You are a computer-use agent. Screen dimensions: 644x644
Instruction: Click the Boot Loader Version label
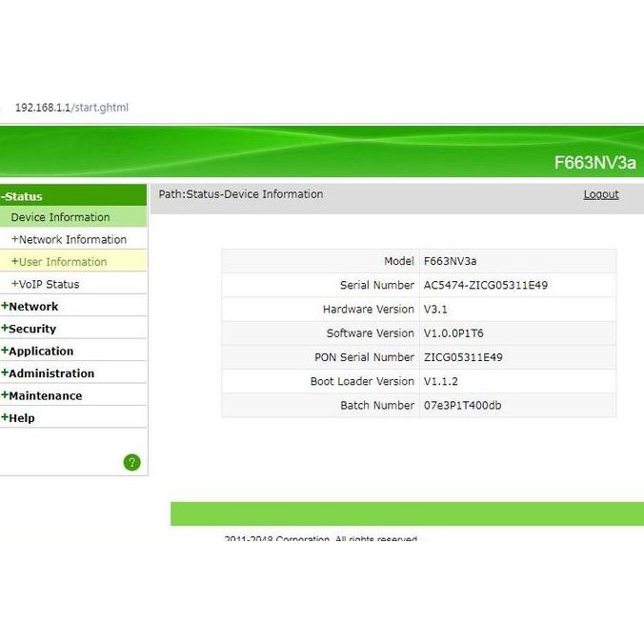click(362, 381)
